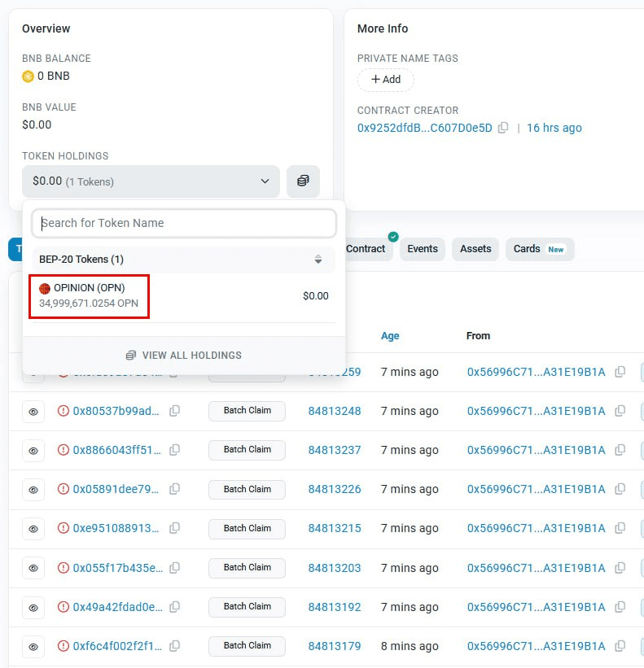
Task: Open block 84813248 link
Action: (334, 411)
